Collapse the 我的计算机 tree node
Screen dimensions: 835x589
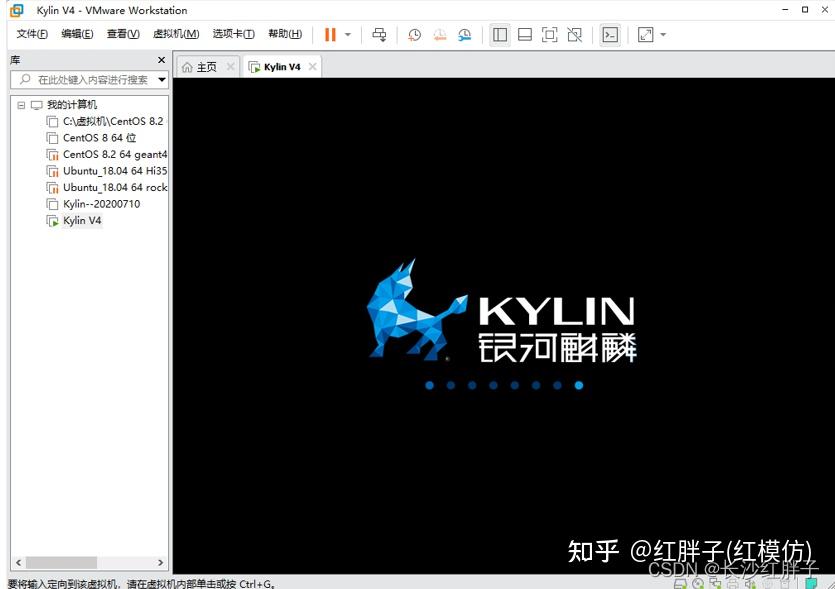[x=21, y=105]
